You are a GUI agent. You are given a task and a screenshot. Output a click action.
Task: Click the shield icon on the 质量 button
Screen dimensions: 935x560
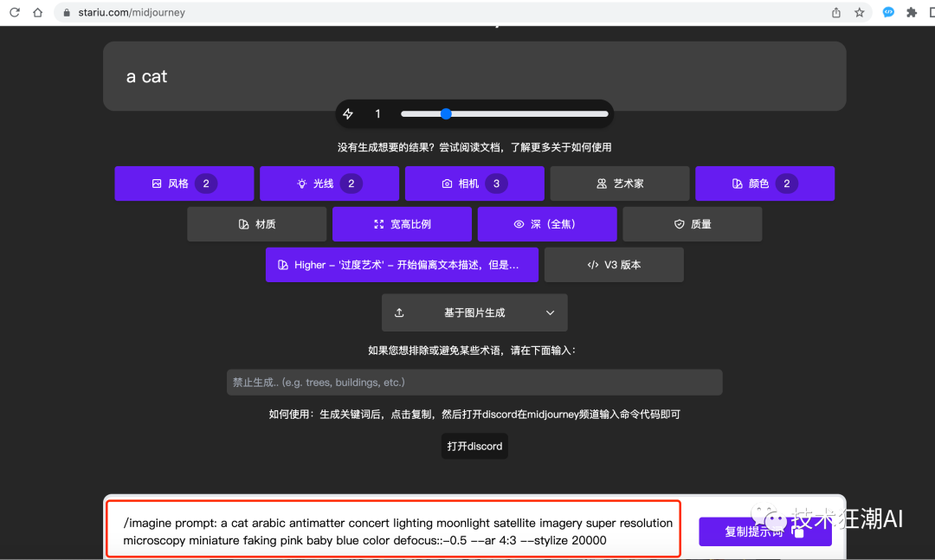click(680, 224)
